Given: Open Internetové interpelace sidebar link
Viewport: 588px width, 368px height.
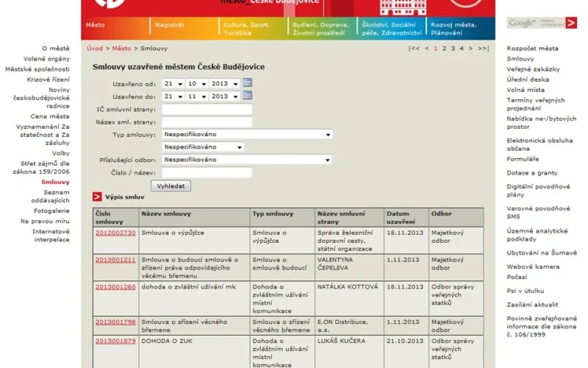Looking at the screenshot, I should coord(51,236).
